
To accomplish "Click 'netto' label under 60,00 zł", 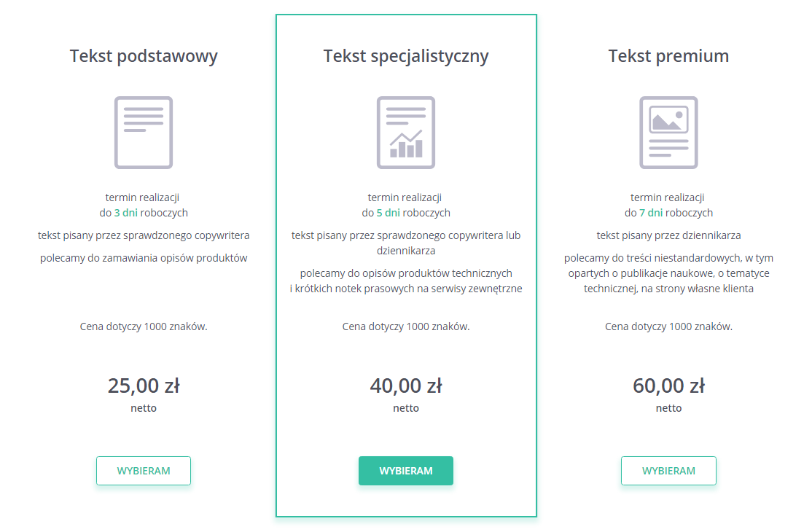I will [668, 408].
